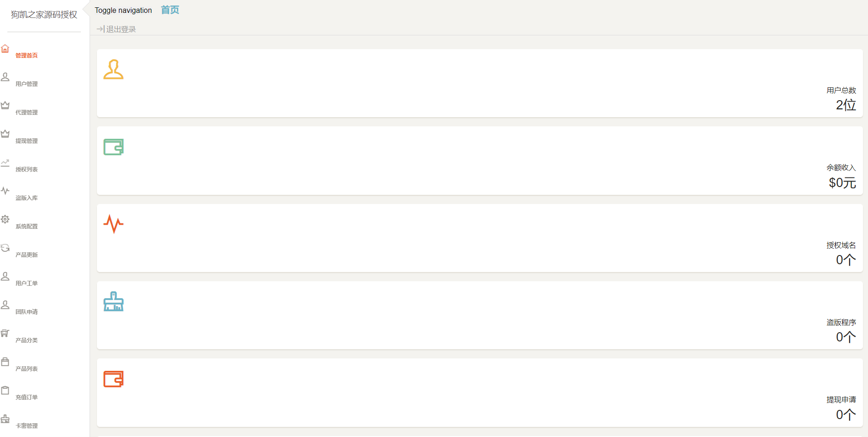The image size is (868, 437).
Task: Click the crown icon beside 代理管理
Action: (5, 105)
